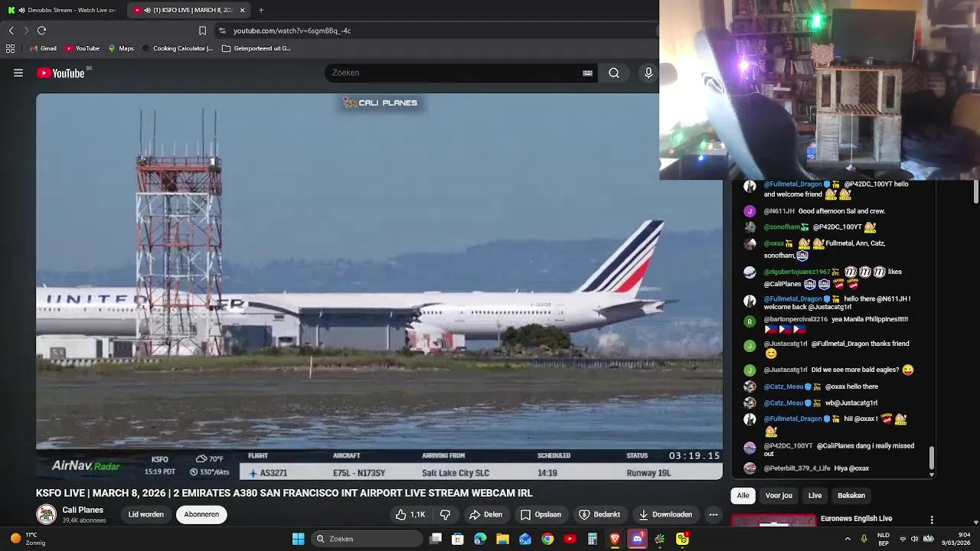Screen dimensions: 980x551
Task: Click the taskbar Zoeken search box
Action: point(369,539)
